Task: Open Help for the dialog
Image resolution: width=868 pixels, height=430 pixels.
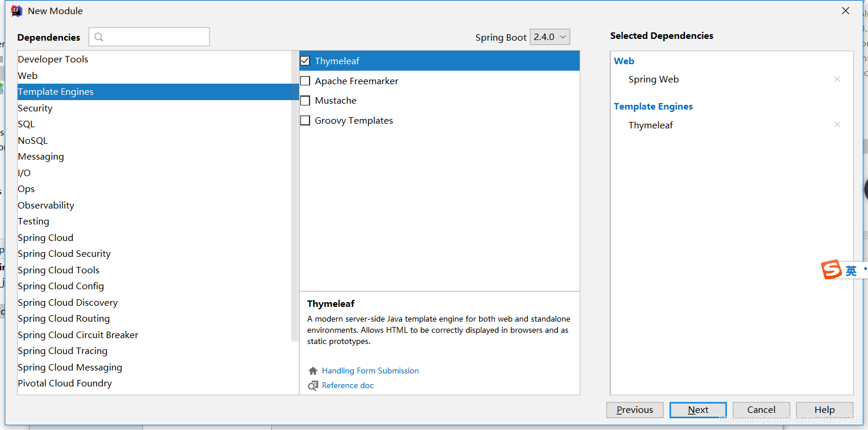Action: (x=824, y=410)
